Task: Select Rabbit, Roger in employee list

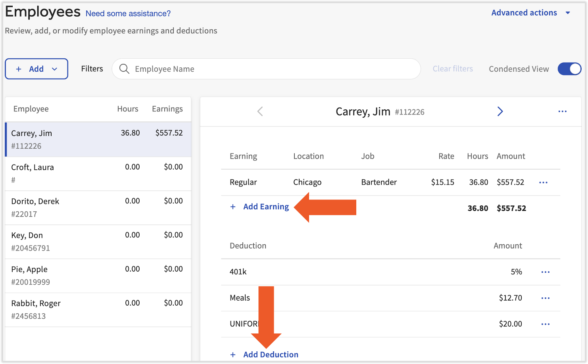Action: [x=98, y=310]
